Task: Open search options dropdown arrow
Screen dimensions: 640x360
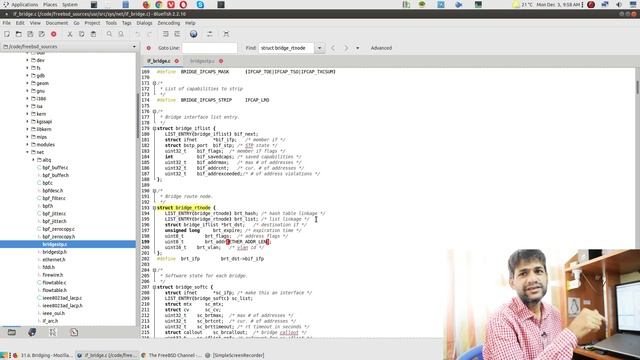Action: coord(358,48)
